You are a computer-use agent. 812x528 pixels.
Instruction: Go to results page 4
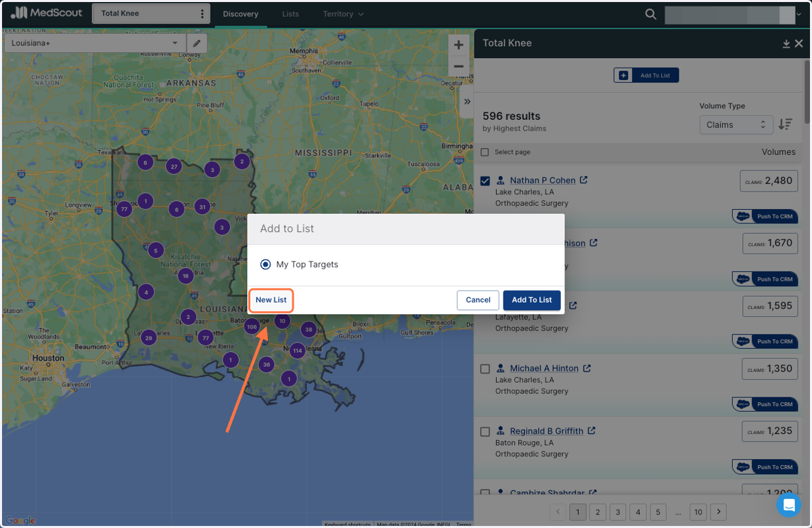pyautogui.click(x=638, y=512)
